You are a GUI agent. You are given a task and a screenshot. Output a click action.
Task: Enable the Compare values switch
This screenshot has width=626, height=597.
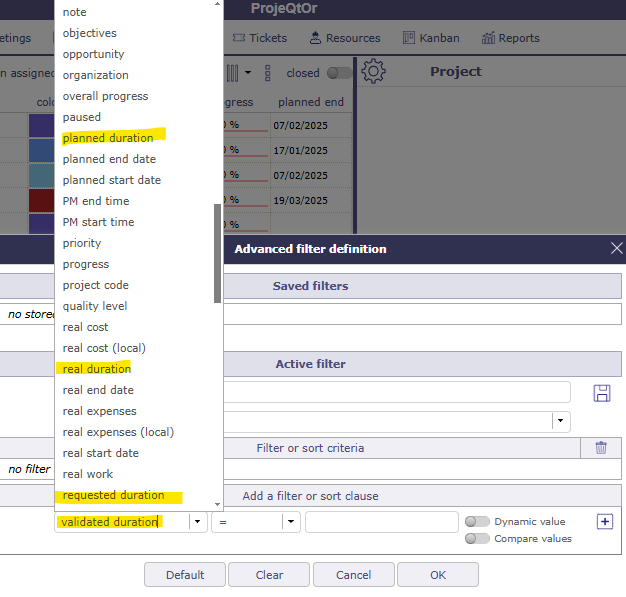tap(477, 539)
